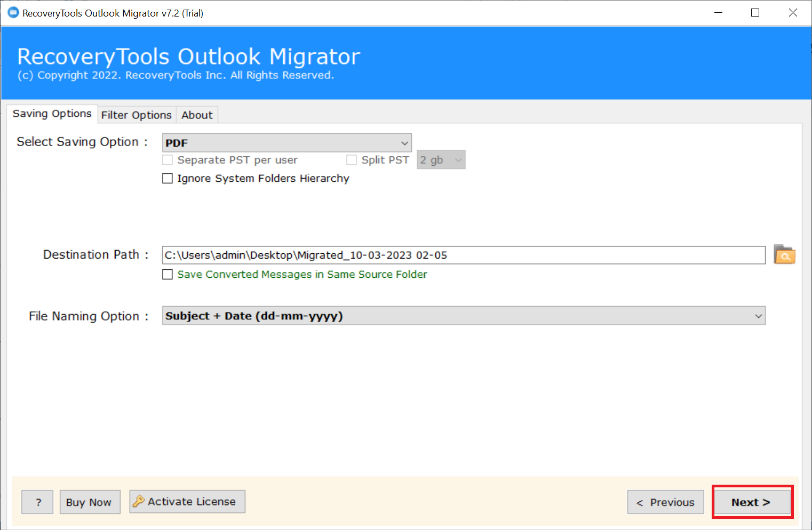
Task: Click the Select Saving Option label
Action: click(x=82, y=142)
